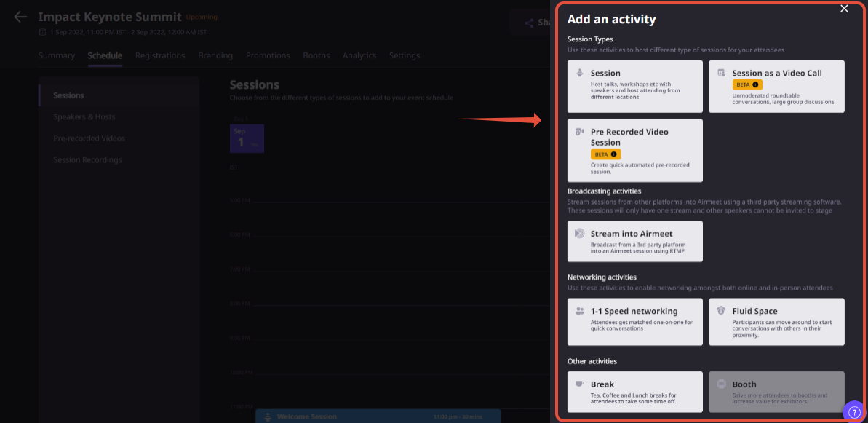Click the info icon on the Pre Recorded BETA badge
The height and width of the screenshot is (423, 868).
pos(613,154)
